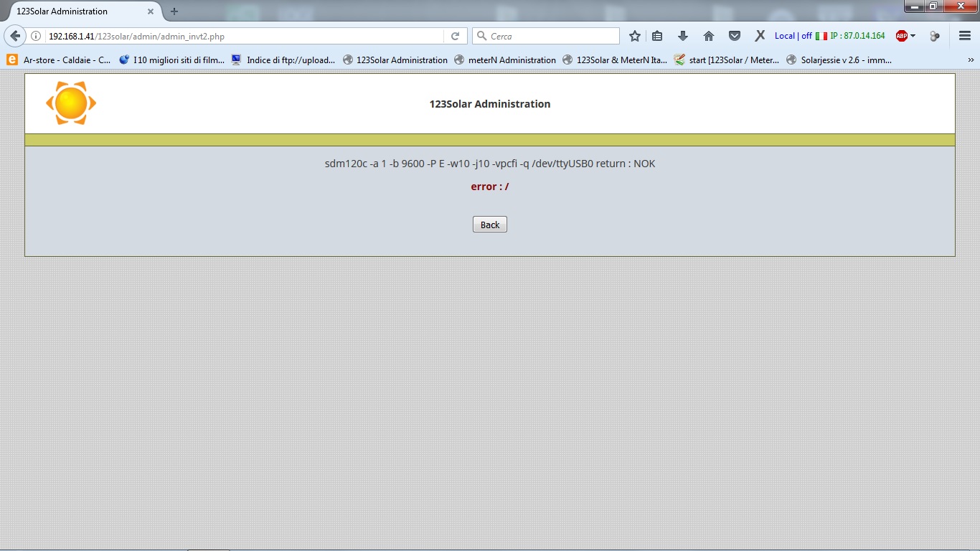Open 'start [123Solar / Meter...' bookmark
Viewport: 980px width, 551px height.
(x=727, y=60)
